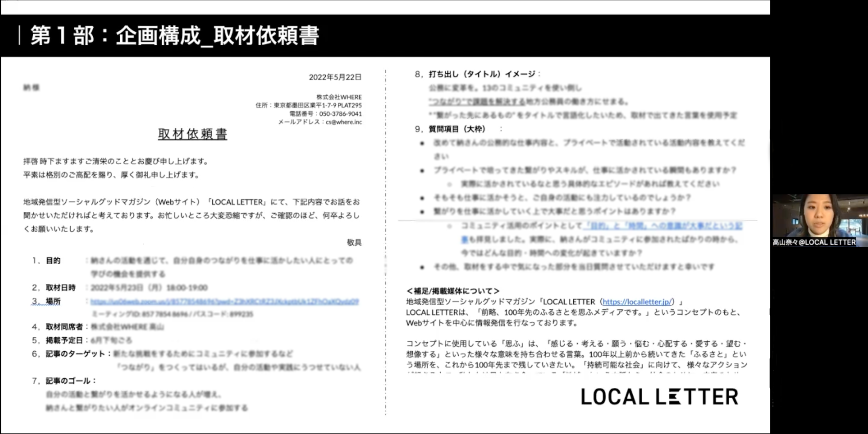
Task: Click the item 9 heading 質問項目（大枠）
Action: (457, 129)
